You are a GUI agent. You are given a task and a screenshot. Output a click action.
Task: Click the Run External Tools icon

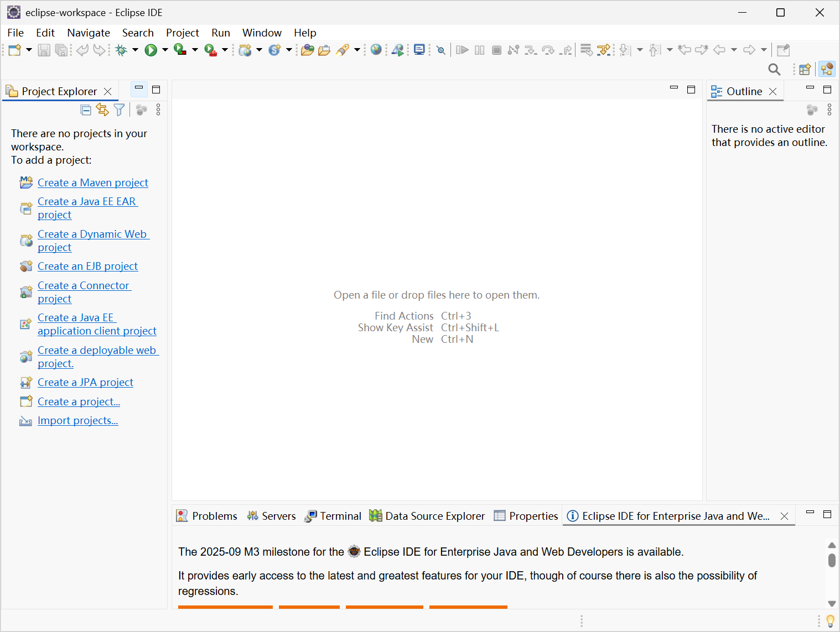(210, 50)
